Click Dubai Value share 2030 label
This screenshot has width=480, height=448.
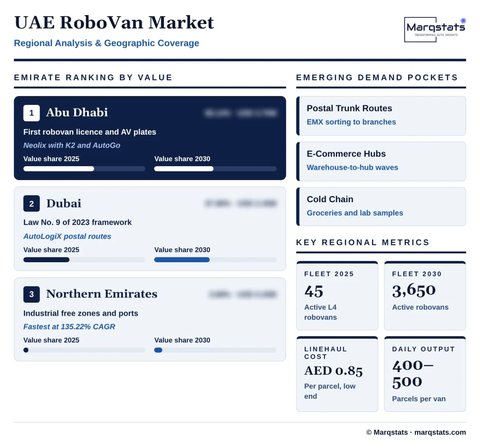(182, 250)
